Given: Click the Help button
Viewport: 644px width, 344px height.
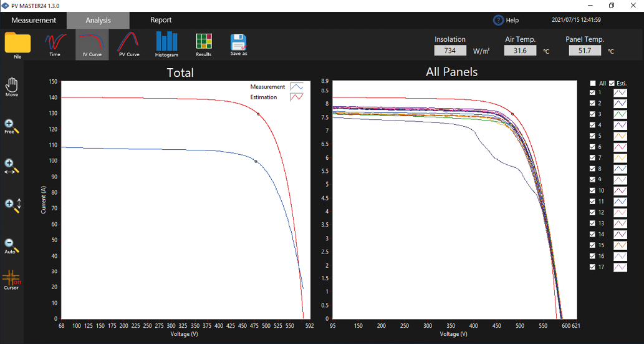Looking at the screenshot, I should [506, 20].
